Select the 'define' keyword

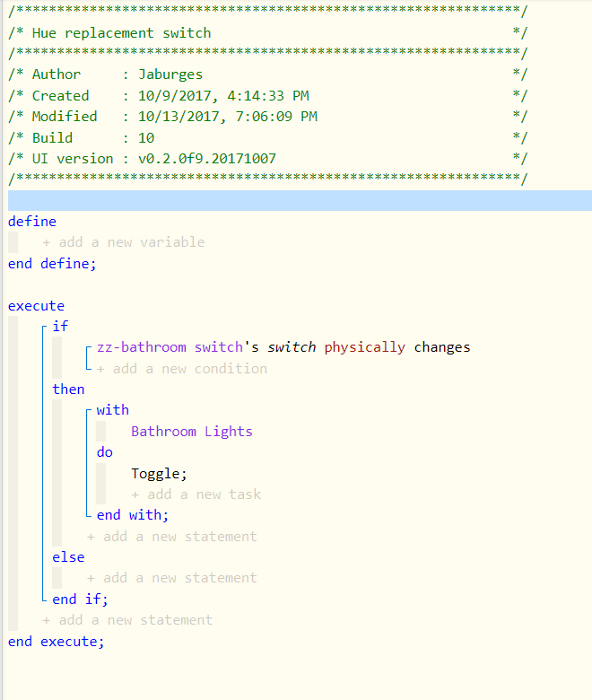[x=32, y=222]
